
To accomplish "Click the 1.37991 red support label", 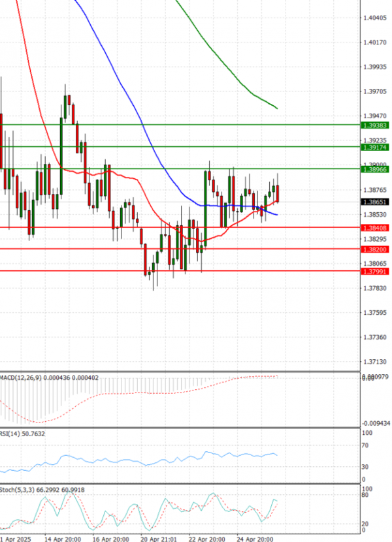I will 375,271.
